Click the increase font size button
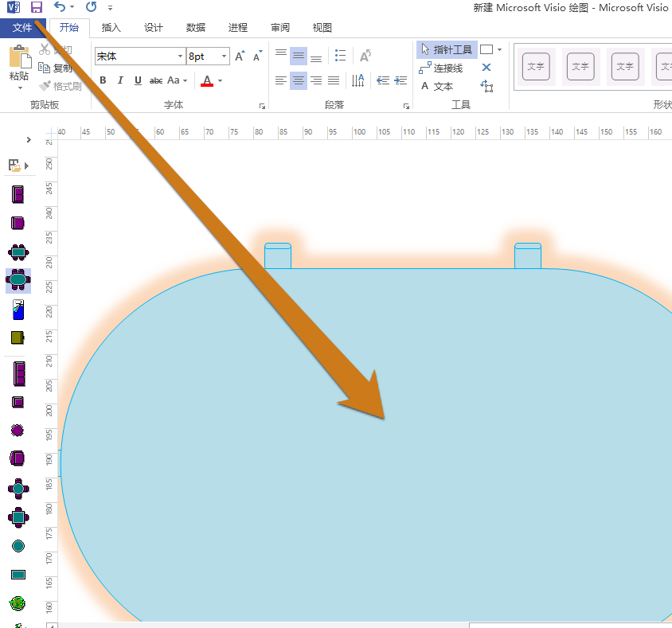This screenshot has height=628, width=672. point(239,56)
